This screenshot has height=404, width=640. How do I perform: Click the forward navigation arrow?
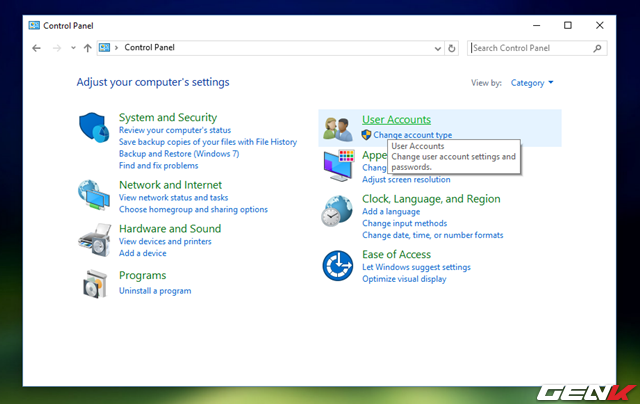pyautogui.click(x=57, y=48)
